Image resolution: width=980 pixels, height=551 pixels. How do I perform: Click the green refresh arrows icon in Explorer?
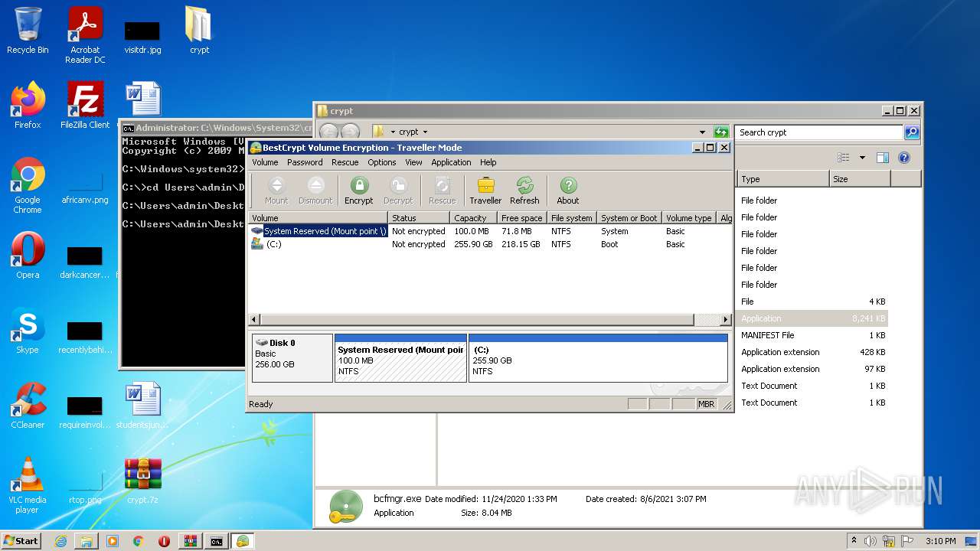pos(720,132)
